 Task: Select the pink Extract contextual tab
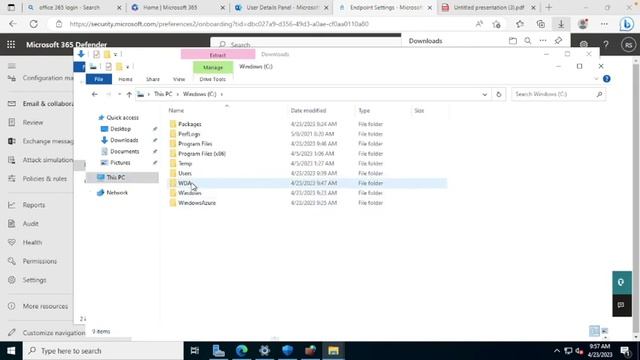218,55
